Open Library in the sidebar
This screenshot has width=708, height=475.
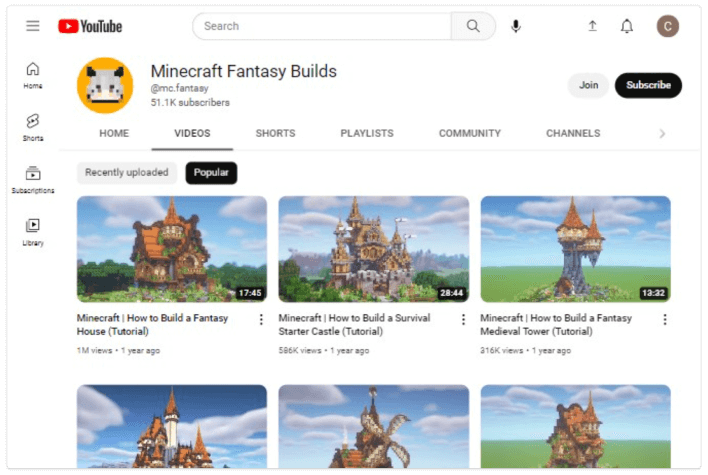pyautogui.click(x=33, y=231)
